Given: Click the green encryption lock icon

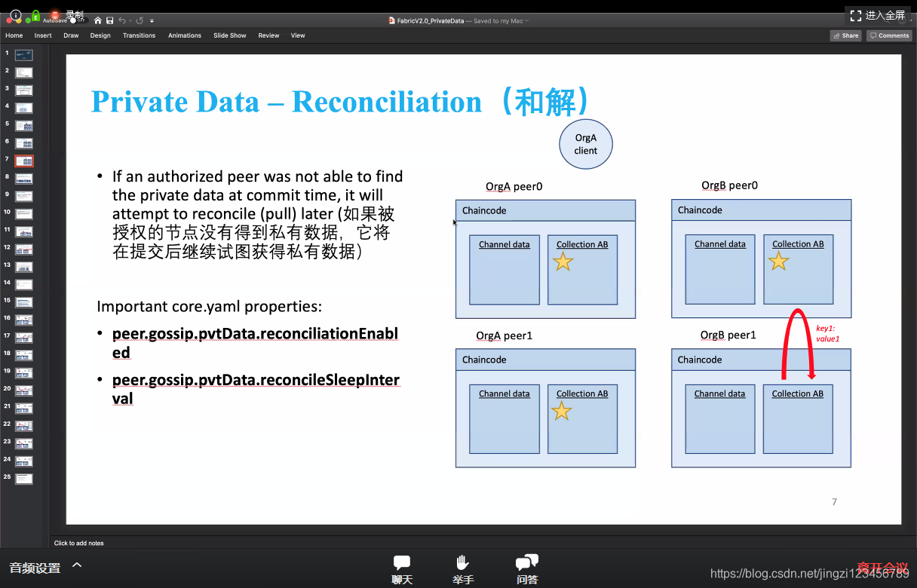Looking at the screenshot, I should point(35,16).
